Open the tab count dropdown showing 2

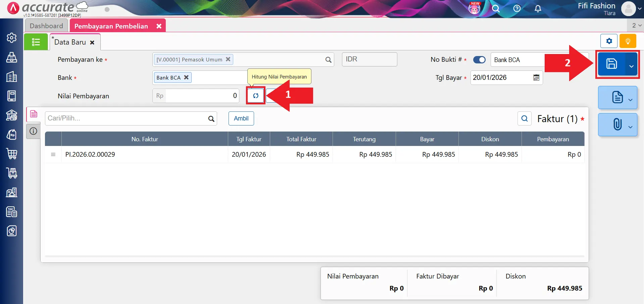pyautogui.click(x=636, y=26)
